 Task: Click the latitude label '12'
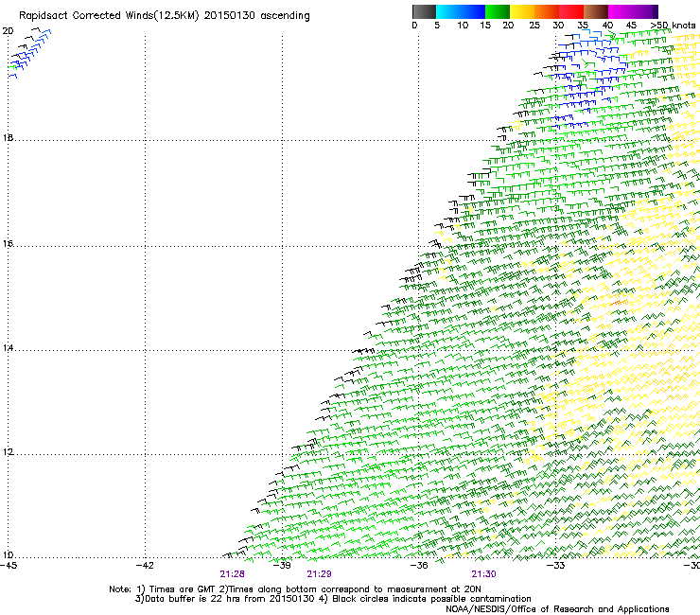click(x=8, y=452)
